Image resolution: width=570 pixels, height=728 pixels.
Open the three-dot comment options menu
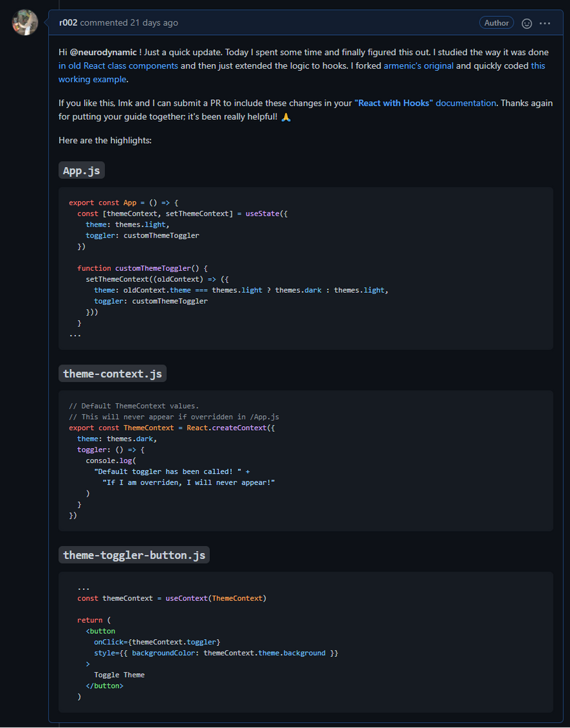click(545, 23)
